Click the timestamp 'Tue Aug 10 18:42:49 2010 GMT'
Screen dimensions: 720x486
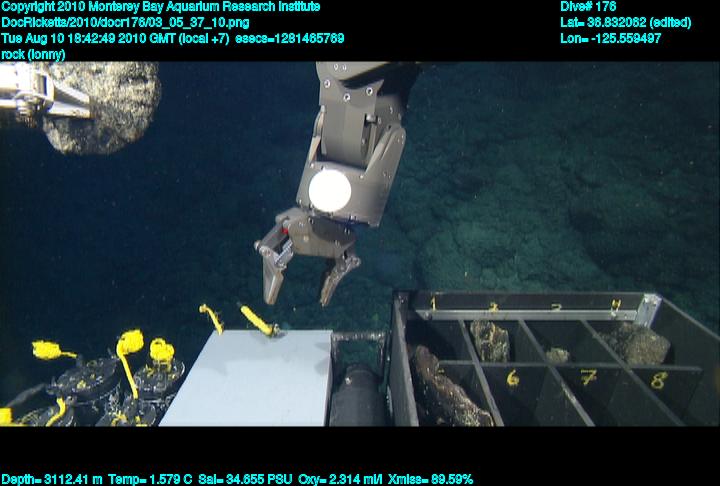coord(88,38)
